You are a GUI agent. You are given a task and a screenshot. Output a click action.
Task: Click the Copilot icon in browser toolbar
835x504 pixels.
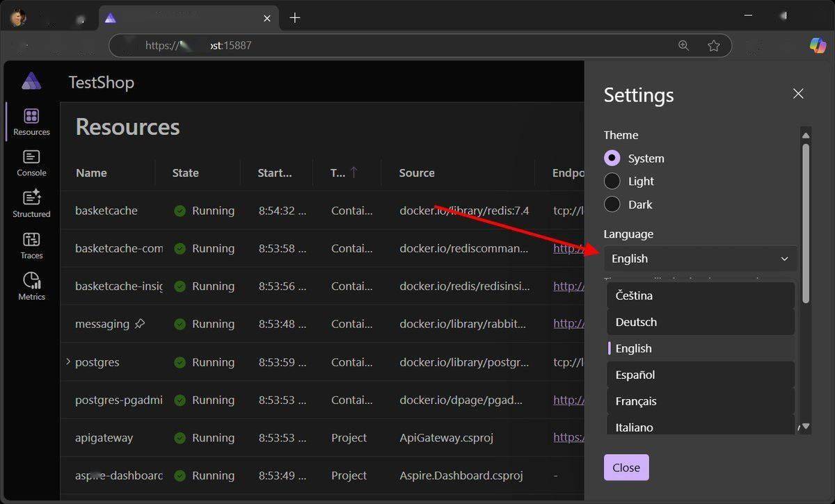pos(817,45)
